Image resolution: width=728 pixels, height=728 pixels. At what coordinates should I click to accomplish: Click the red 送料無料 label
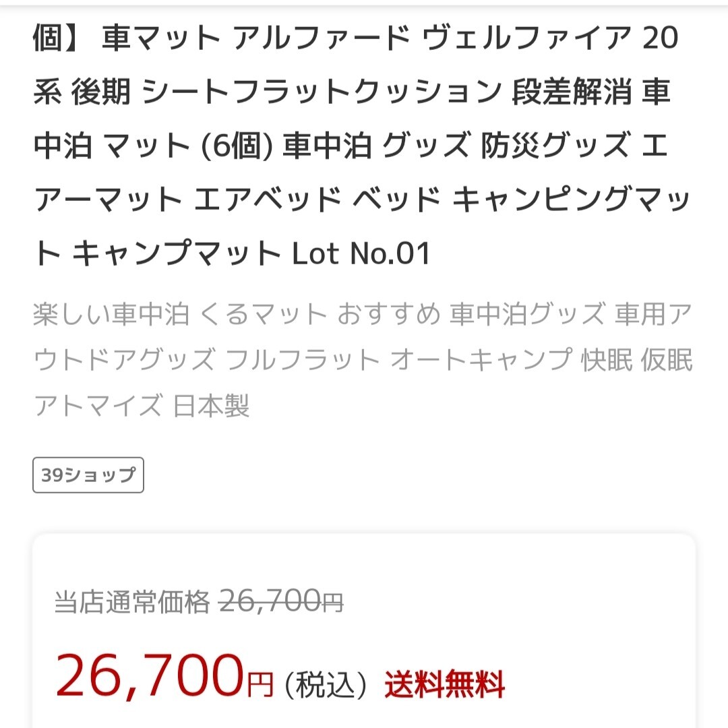[x=445, y=686]
